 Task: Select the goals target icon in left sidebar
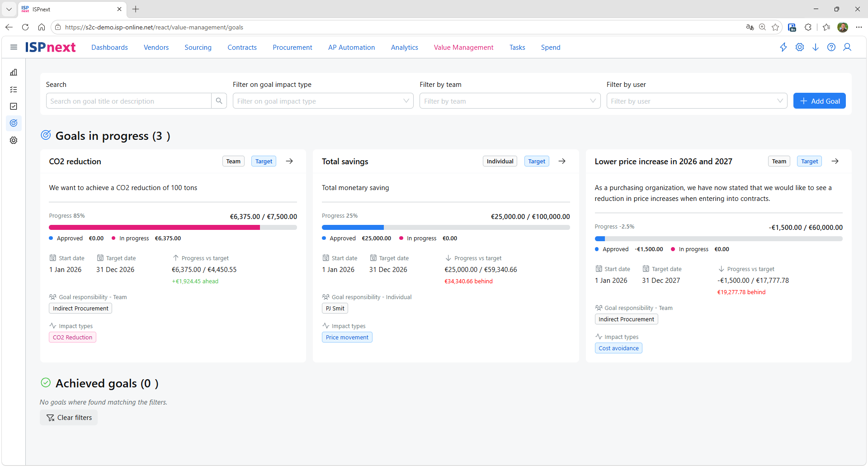coord(14,123)
